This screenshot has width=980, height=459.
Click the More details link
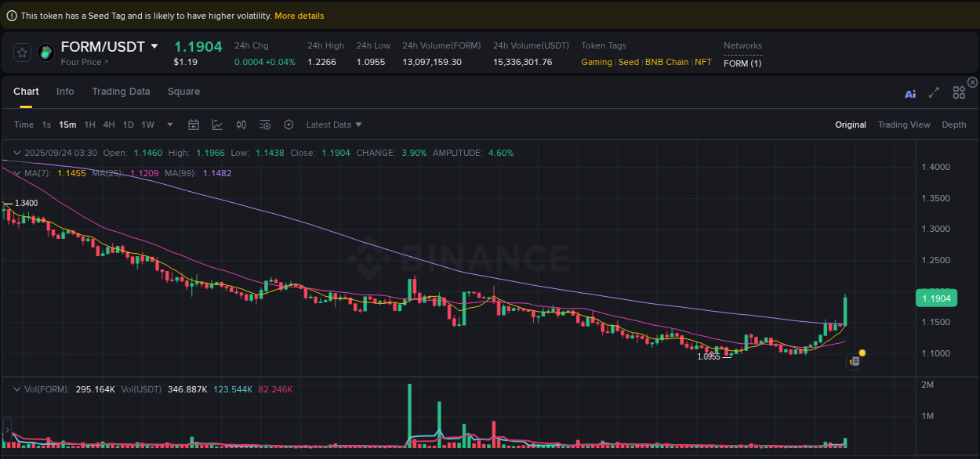[x=299, y=15]
